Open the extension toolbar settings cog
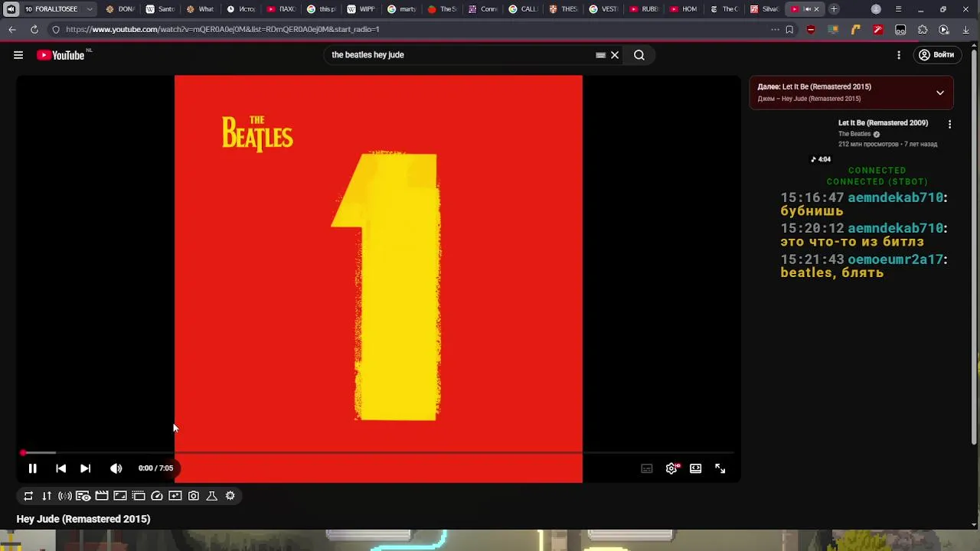Image resolution: width=980 pixels, height=551 pixels. point(230,496)
